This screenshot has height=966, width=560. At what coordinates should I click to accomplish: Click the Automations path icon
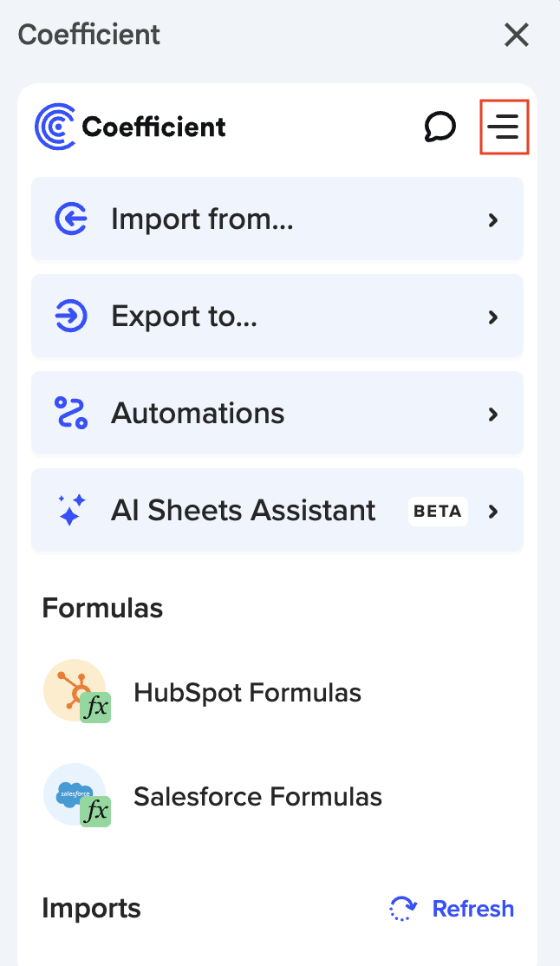(x=71, y=414)
